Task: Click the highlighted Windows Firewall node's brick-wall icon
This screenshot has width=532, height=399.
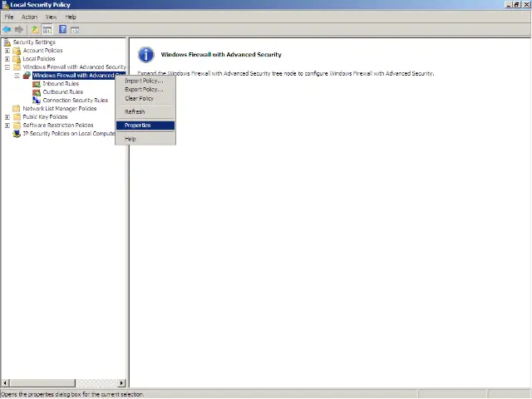Action: 27,76
